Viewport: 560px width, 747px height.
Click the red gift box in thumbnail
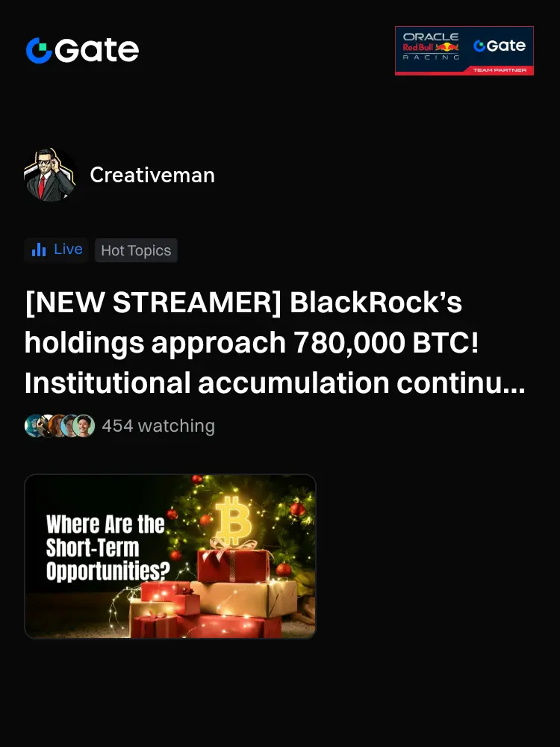[x=233, y=565]
